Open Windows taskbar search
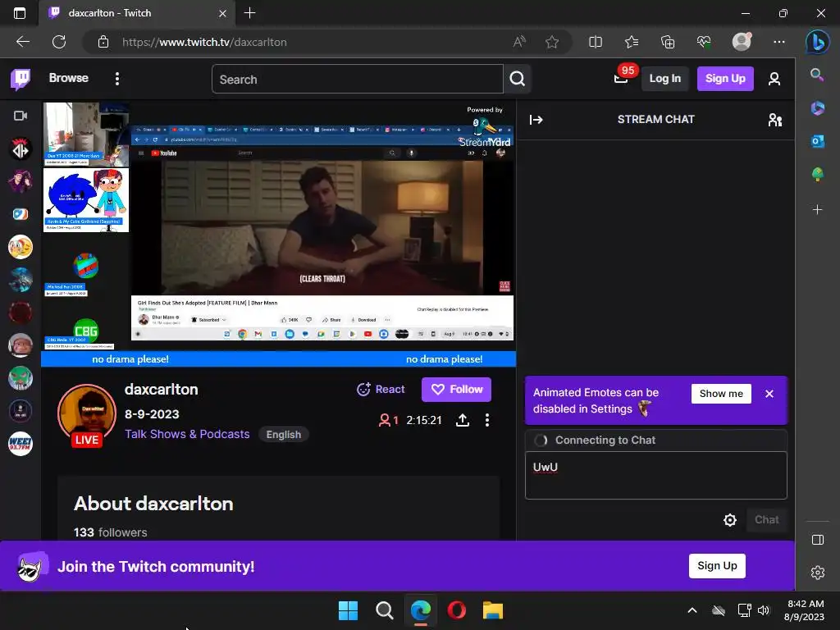 (384, 610)
